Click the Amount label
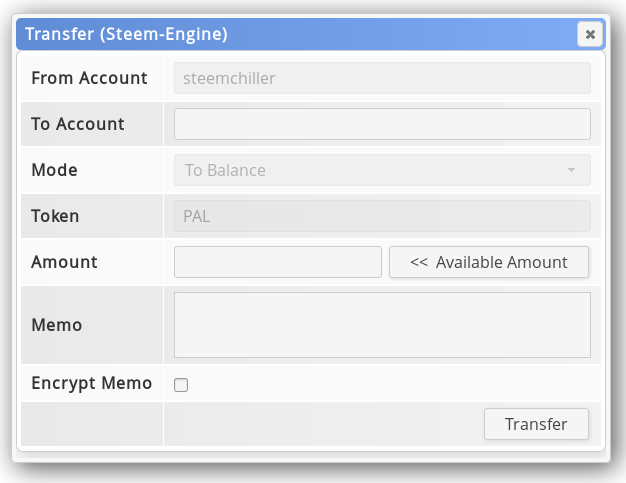This screenshot has height=483, width=626. [64, 262]
